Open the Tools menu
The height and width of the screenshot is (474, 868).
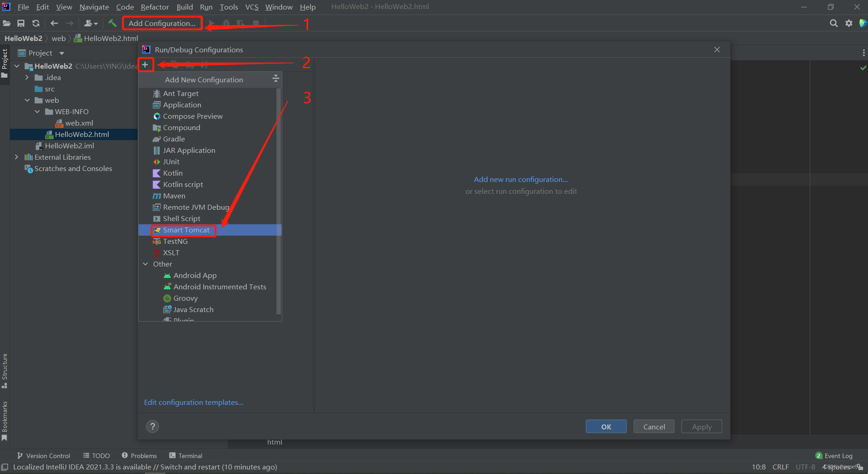pyautogui.click(x=229, y=7)
